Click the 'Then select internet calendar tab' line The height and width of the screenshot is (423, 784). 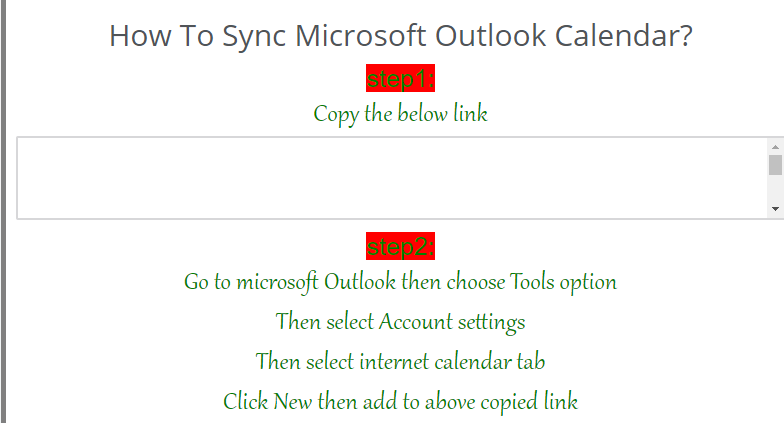tap(400, 362)
